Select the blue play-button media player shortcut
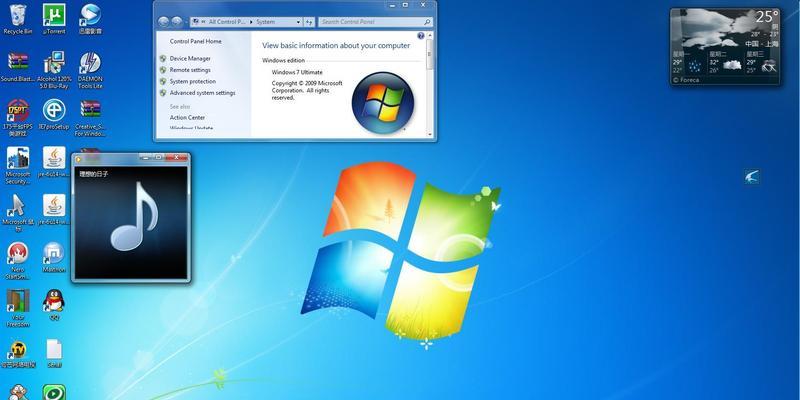 pyautogui.click(x=90, y=19)
